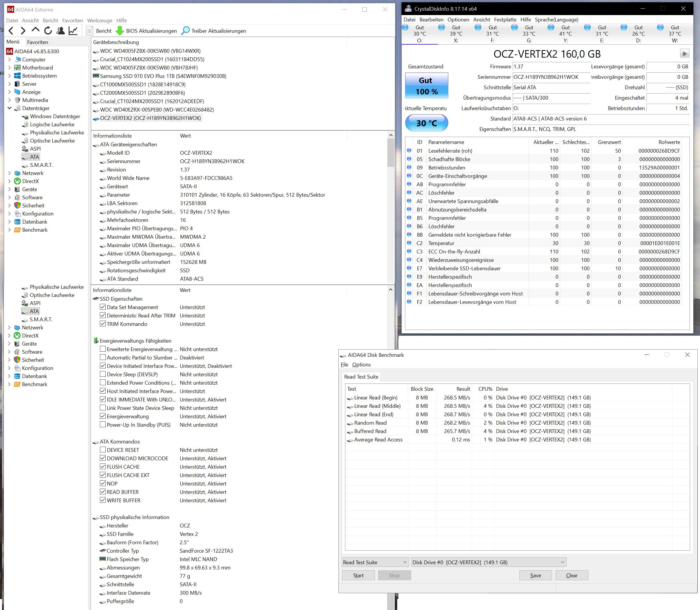Toggle WRITE BUFFER checkbox
Screen dimensions: 700x610
tap(103, 500)
